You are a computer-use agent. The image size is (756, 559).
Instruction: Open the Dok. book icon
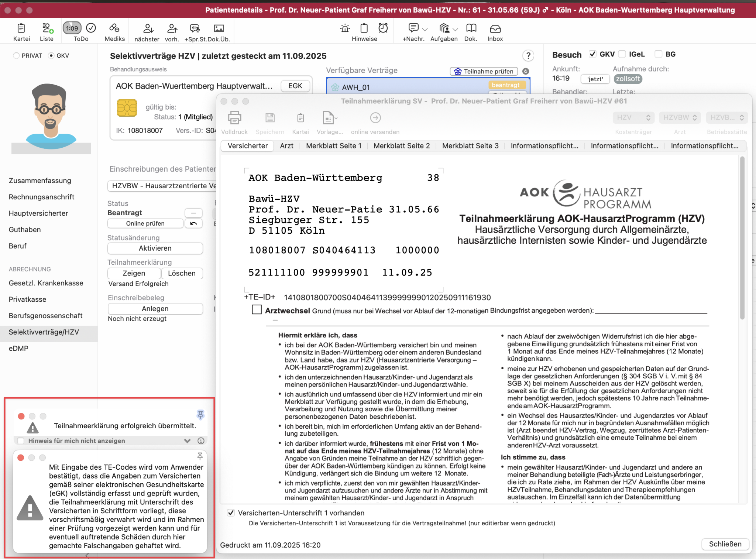pos(471,28)
